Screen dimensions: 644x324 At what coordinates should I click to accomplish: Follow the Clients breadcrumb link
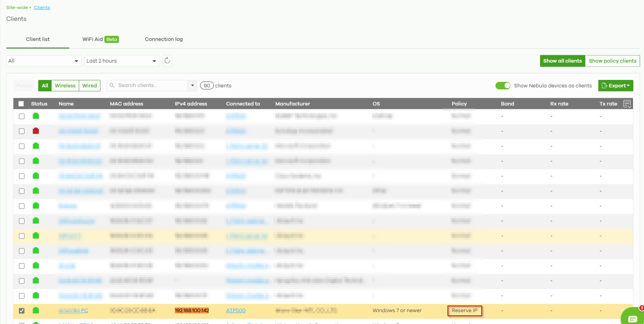coord(42,7)
